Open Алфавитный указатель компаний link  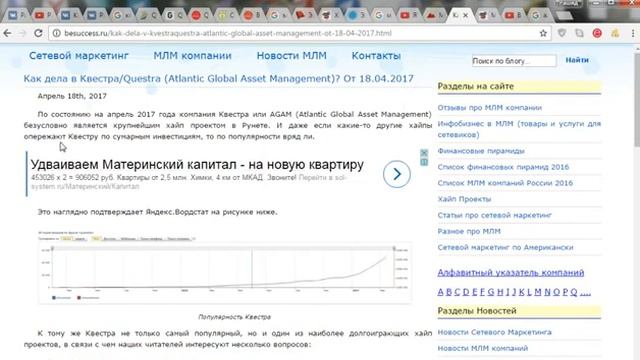pos(511,273)
